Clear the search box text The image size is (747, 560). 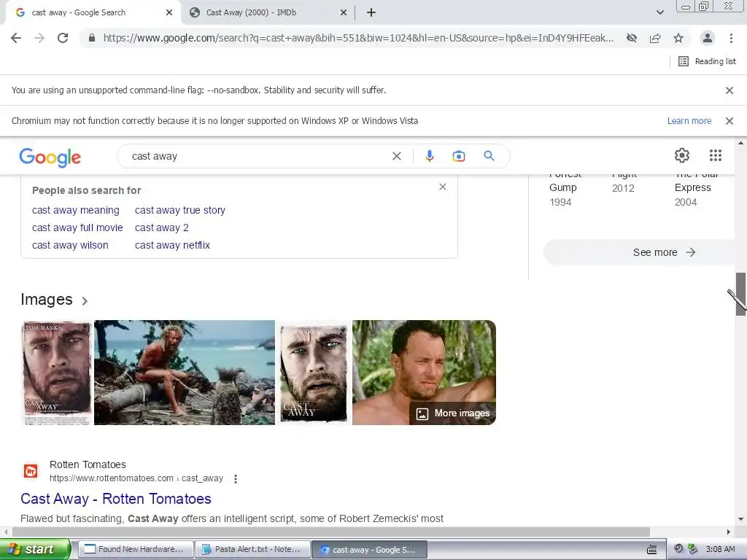[x=396, y=156]
